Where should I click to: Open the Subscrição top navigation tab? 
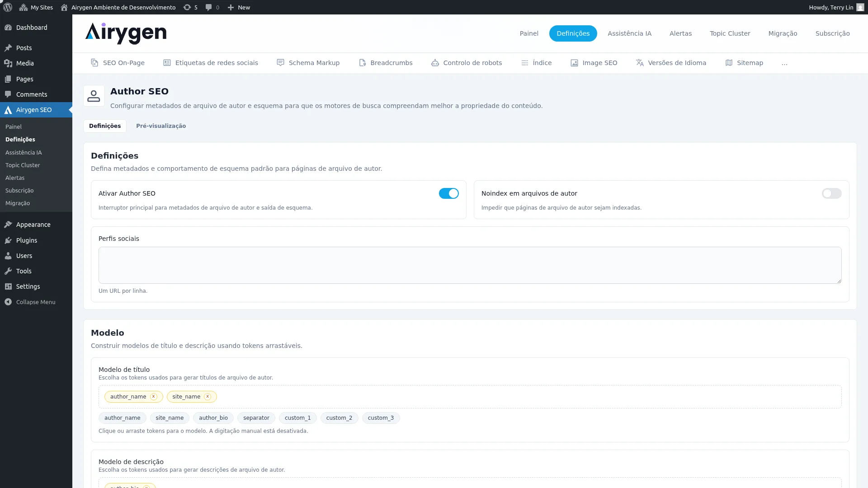point(832,33)
